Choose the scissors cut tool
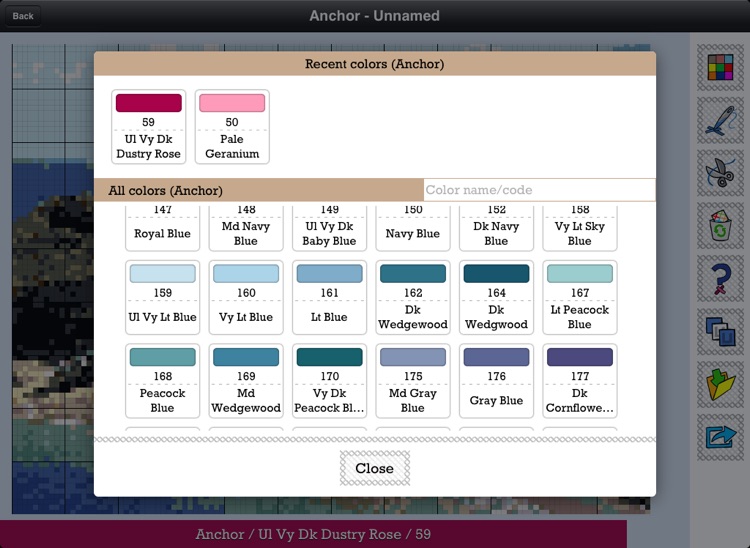Viewport: 750px width, 548px height. pyautogui.click(x=719, y=172)
